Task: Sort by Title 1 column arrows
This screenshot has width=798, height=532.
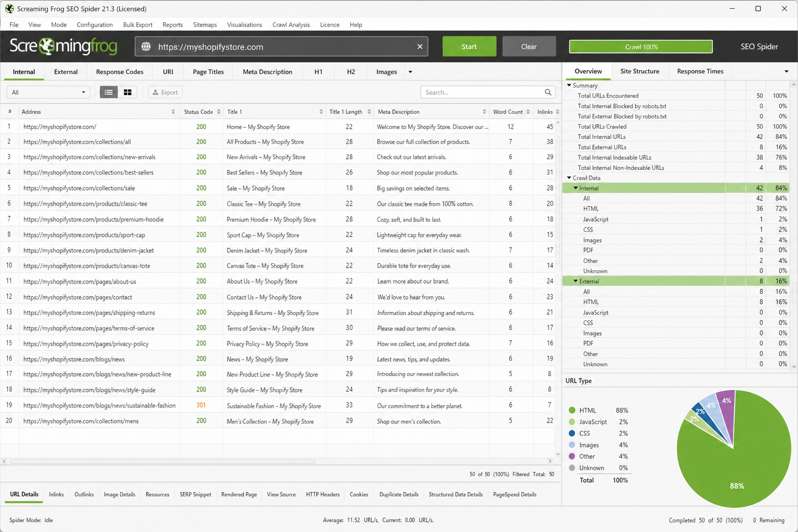Action: pyautogui.click(x=321, y=112)
